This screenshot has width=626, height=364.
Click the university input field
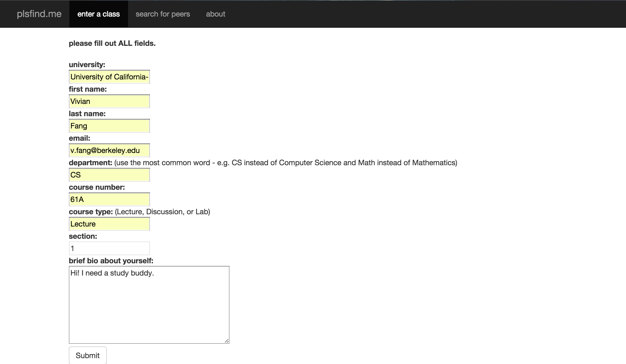[x=109, y=77]
